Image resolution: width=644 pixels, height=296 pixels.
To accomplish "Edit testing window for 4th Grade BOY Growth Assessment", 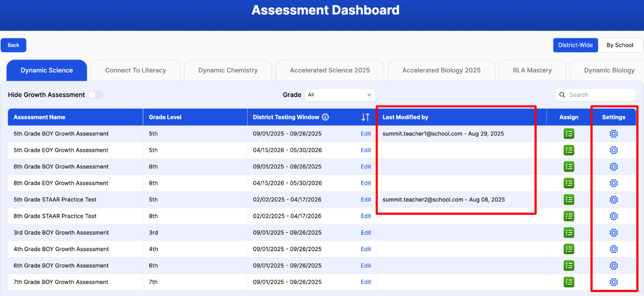I will 366,249.
